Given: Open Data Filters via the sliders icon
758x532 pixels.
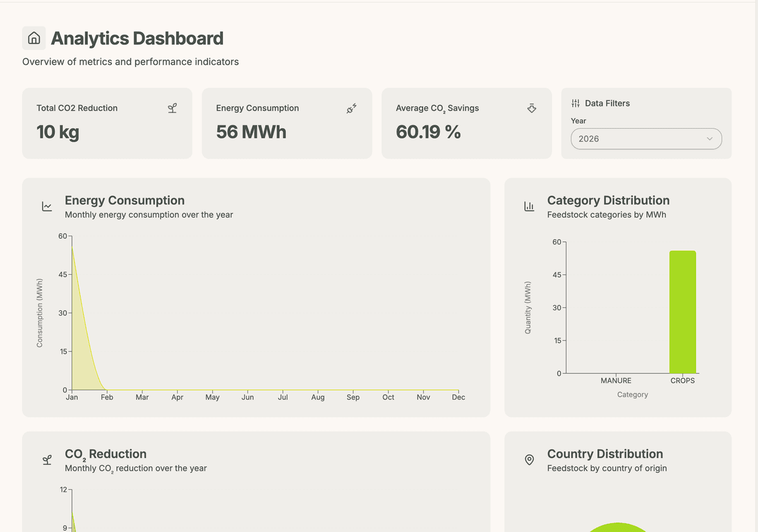Looking at the screenshot, I should (x=575, y=103).
